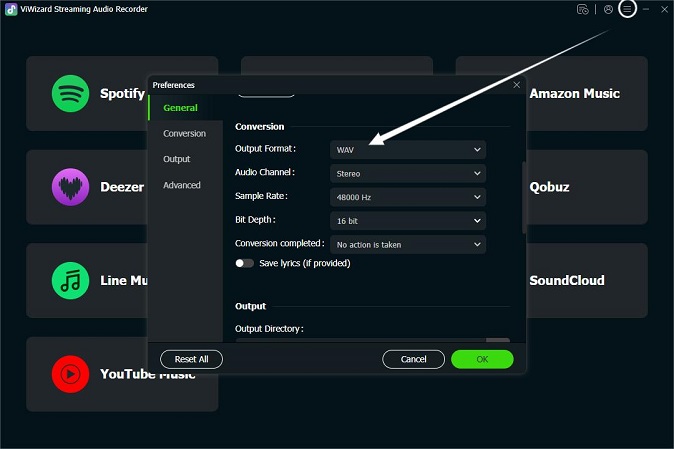Image resolution: width=674 pixels, height=449 pixels.
Task: Click the Output section heading
Action: [x=250, y=306]
